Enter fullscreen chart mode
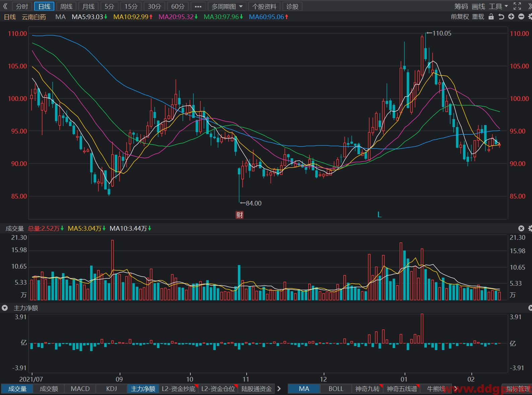 (x=517, y=6)
